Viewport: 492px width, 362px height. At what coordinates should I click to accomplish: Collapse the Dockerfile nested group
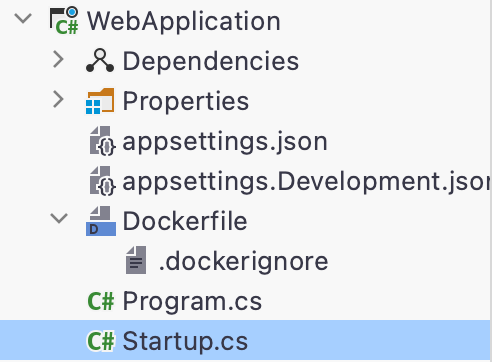click(59, 218)
